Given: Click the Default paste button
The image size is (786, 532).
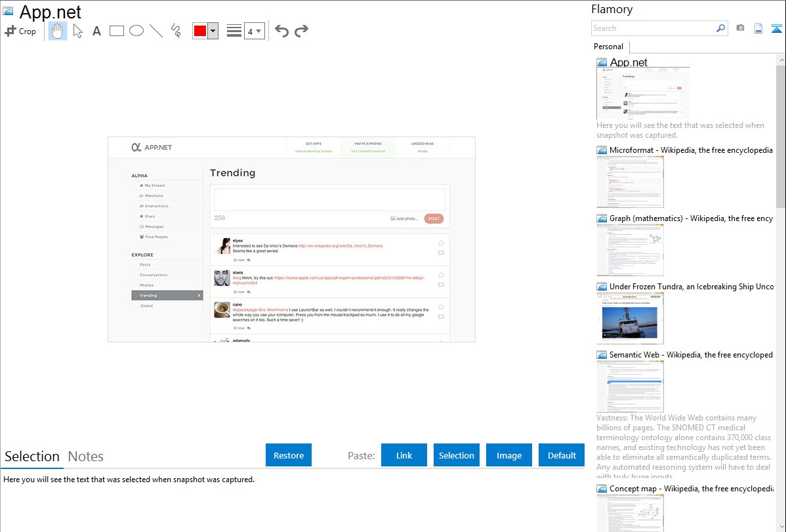Looking at the screenshot, I should 562,455.
